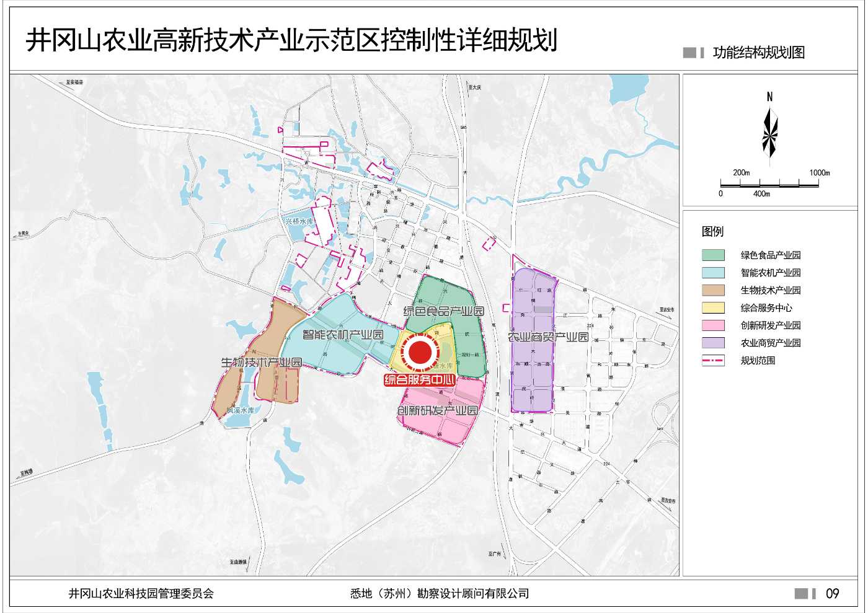Click the 枫溪水库 reservoir label
The width and height of the screenshot is (868, 613).
[240, 410]
